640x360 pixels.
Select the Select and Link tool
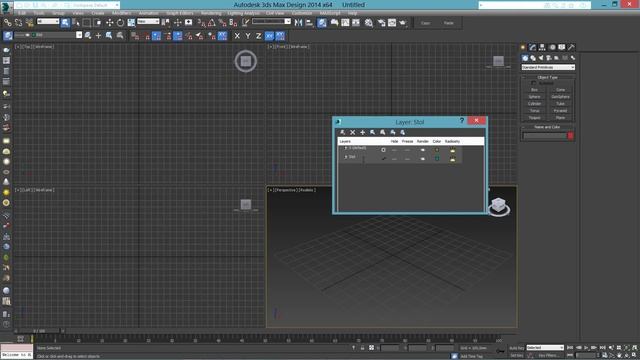point(7,23)
